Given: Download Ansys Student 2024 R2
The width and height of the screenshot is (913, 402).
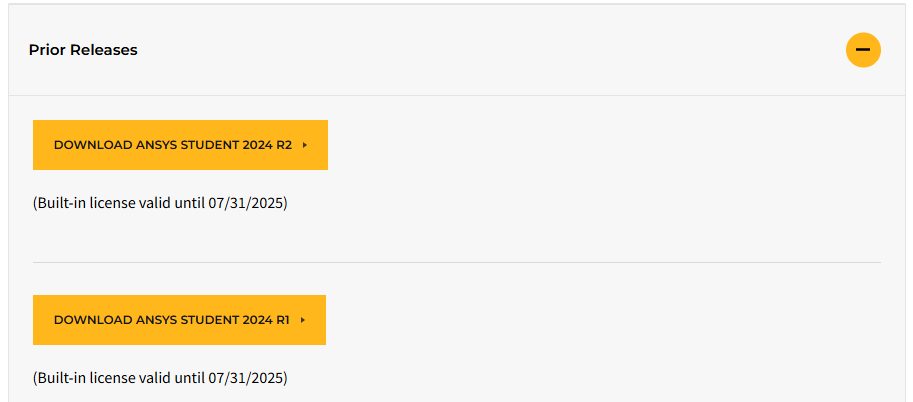Looking at the screenshot, I should [180, 145].
